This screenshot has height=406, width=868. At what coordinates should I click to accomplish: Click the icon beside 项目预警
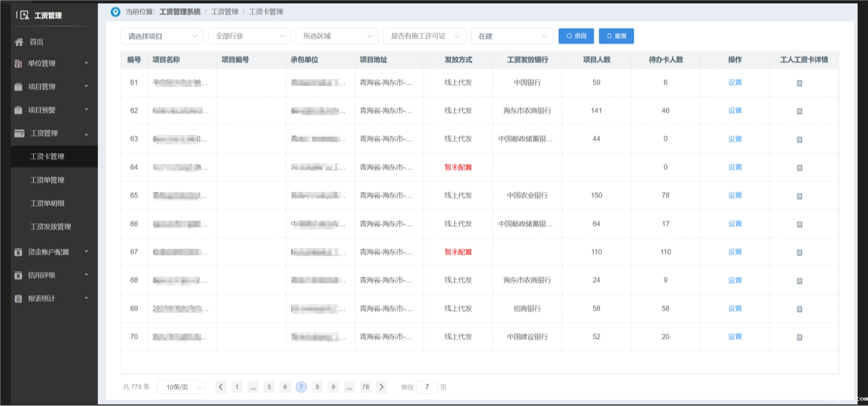click(18, 110)
